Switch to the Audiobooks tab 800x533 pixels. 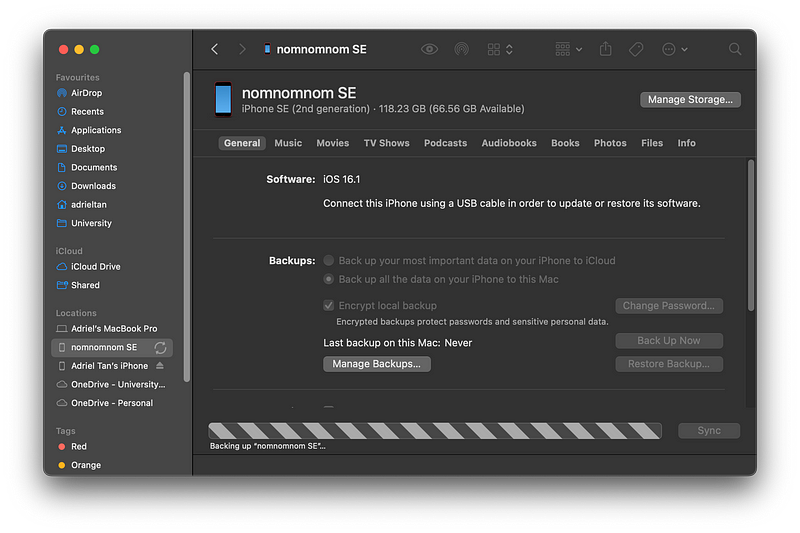pyautogui.click(x=509, y=143)
